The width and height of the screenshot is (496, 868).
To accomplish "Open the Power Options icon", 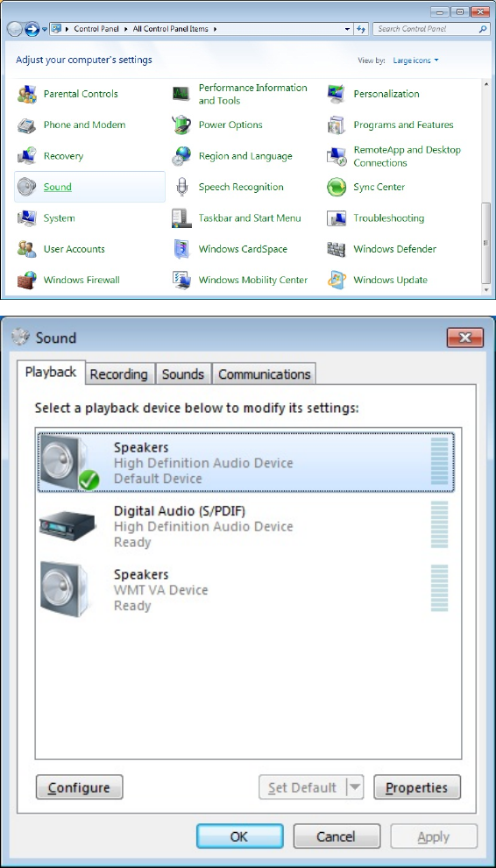I will (181, 125).
